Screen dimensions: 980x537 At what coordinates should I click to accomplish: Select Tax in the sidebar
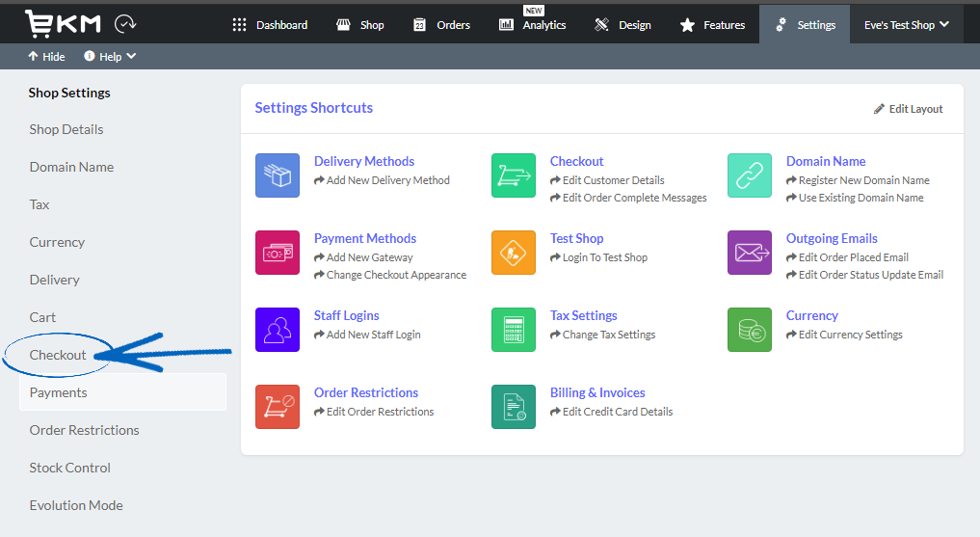pos(40,204)
